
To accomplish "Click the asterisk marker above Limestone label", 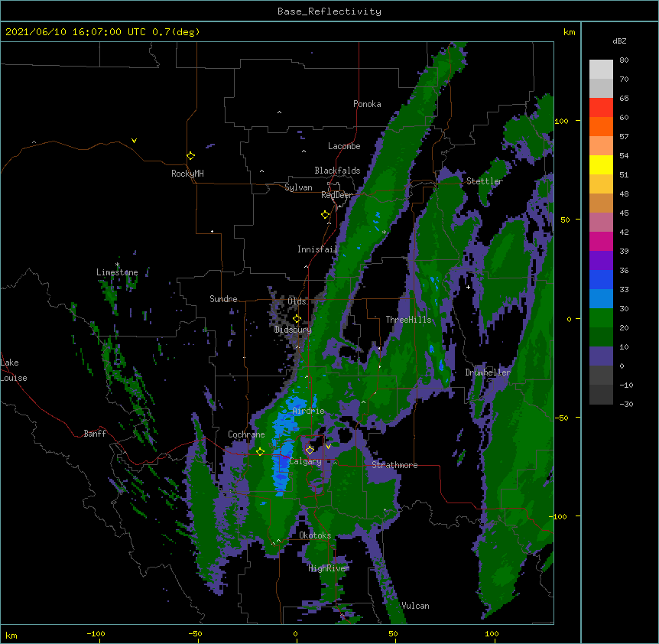I will click(118, 265).
